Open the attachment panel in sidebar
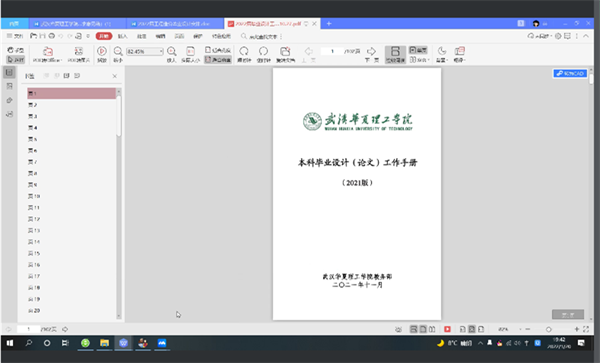Image resolution: width=600 pixels, height=363 pixels. [x=10, y=100]
